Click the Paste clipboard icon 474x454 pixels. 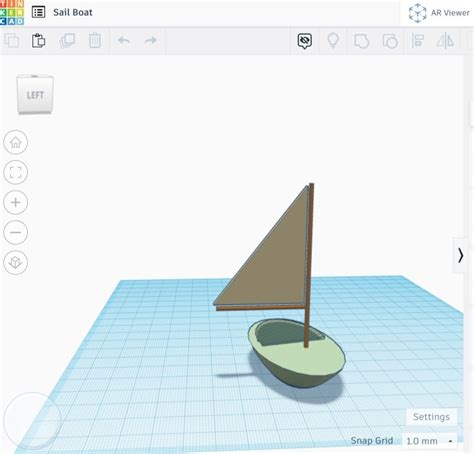click(38, 41)
